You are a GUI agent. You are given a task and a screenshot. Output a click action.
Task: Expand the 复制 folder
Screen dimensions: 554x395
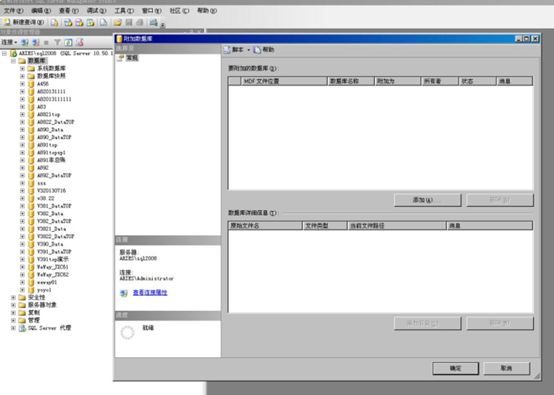pos(13,313)
